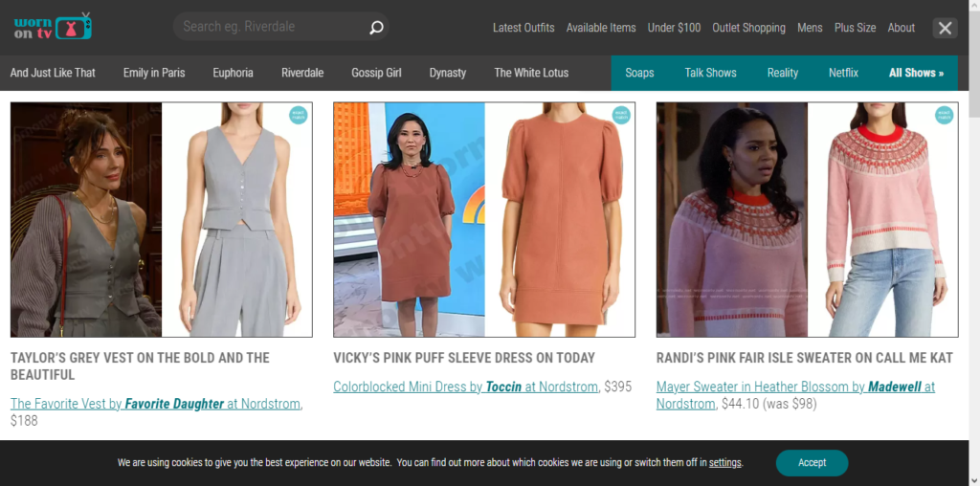
Task: Open Available Items in the top menu
Action: 601,28
